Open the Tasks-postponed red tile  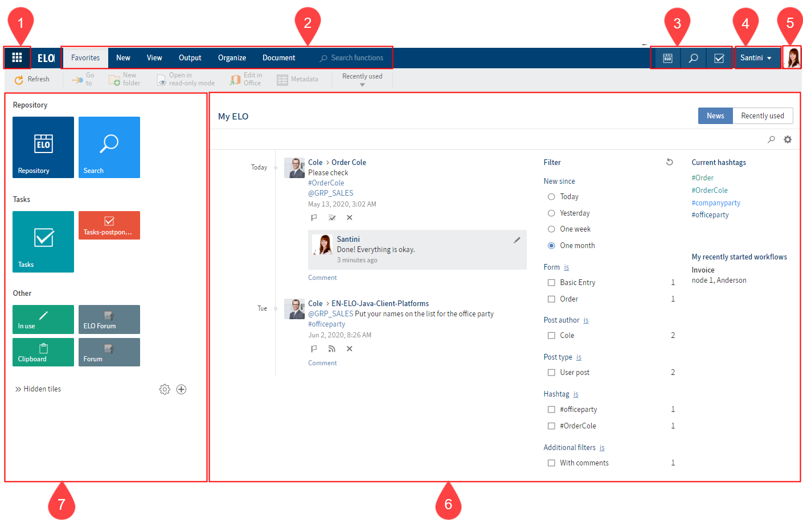[109, 225]
